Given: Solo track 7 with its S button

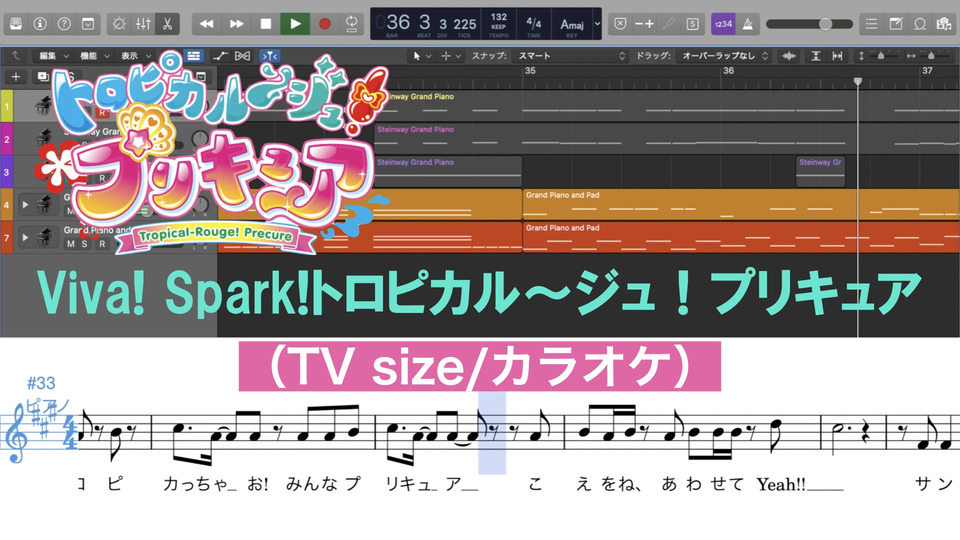Looking at the screenshot, I should pyautogui.click(x=84, y=244).
